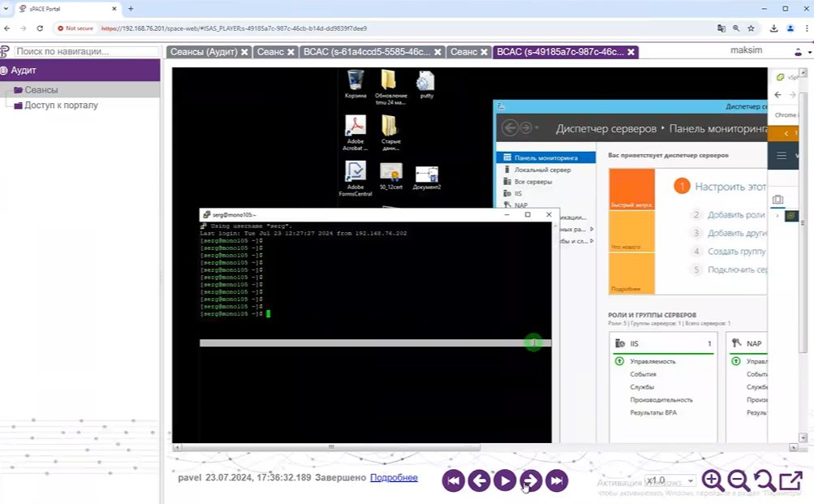Step forward with the right arrow button
The image size is (814, 504).
pyautogui.click(x=530, y=480)
